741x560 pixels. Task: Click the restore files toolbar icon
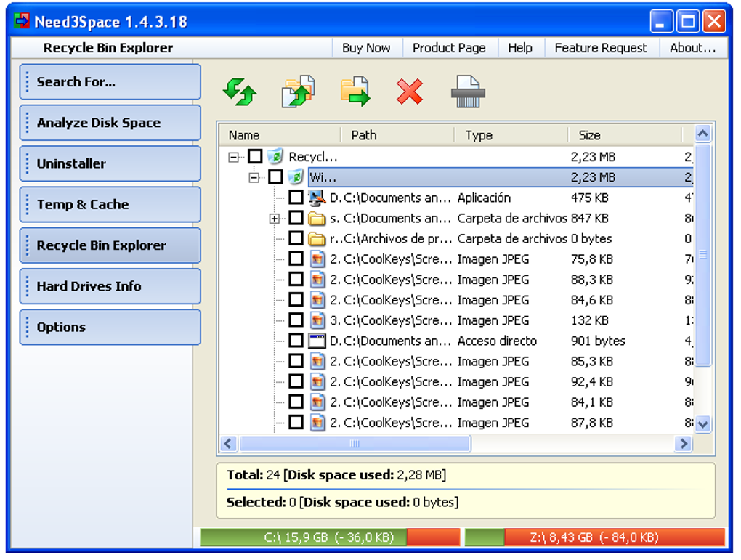pyautogui.click(x=298, y=92)
